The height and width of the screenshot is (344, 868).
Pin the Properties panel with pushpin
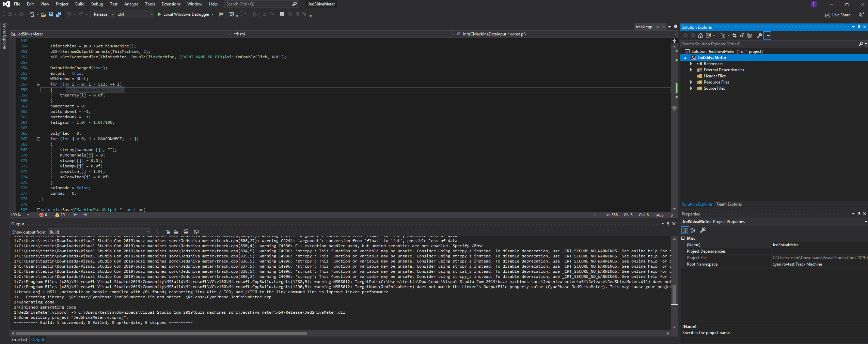pyautogui.click(x=859, y=214)
